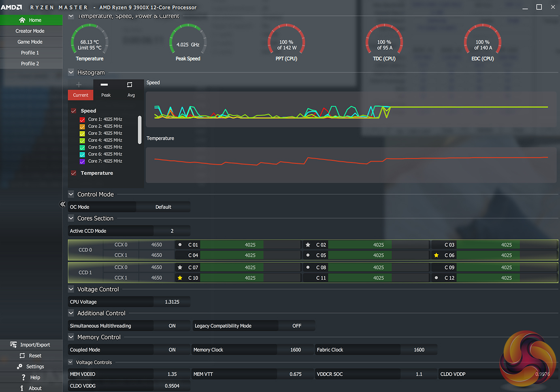Click the Home icon in sidebar
This screenshot has width=560, height=392.
[22, 20]
